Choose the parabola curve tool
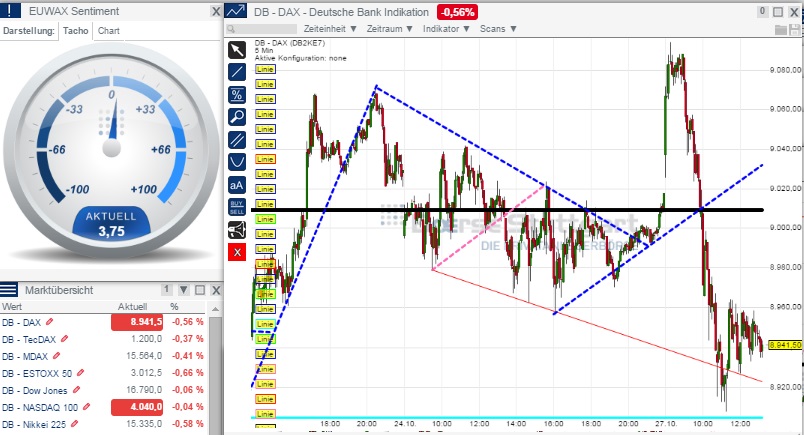This screenshot has height=435, width=804. point(236,163)
